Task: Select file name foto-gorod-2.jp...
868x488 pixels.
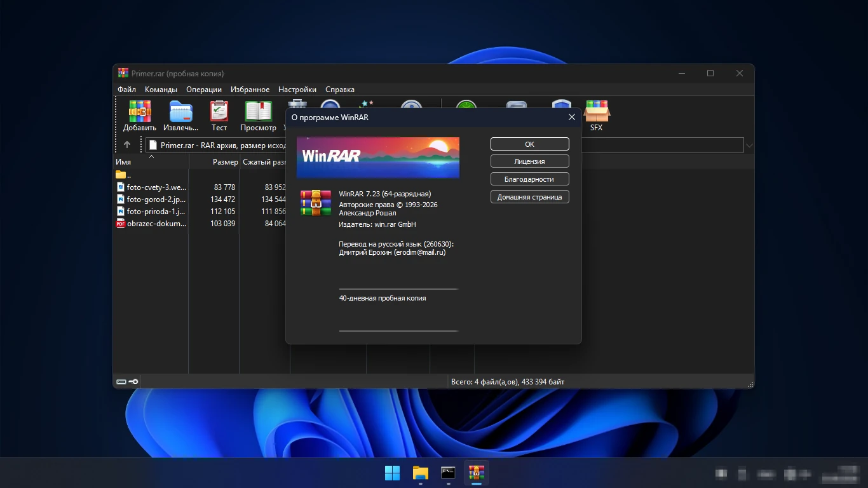Action: (156, 199)
